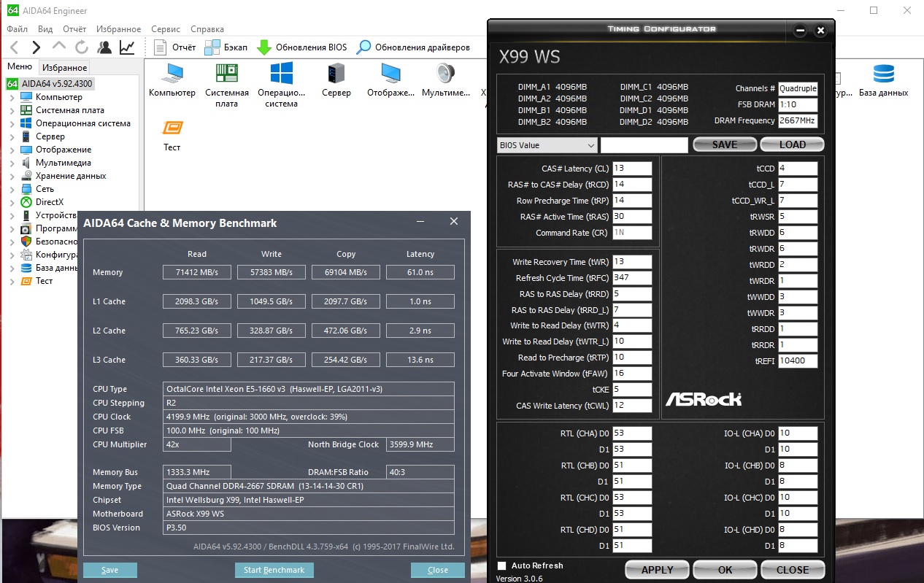924x583 pixels.
Task: Enable the Auto Refresh checkbox
Action: click(501, 565)
